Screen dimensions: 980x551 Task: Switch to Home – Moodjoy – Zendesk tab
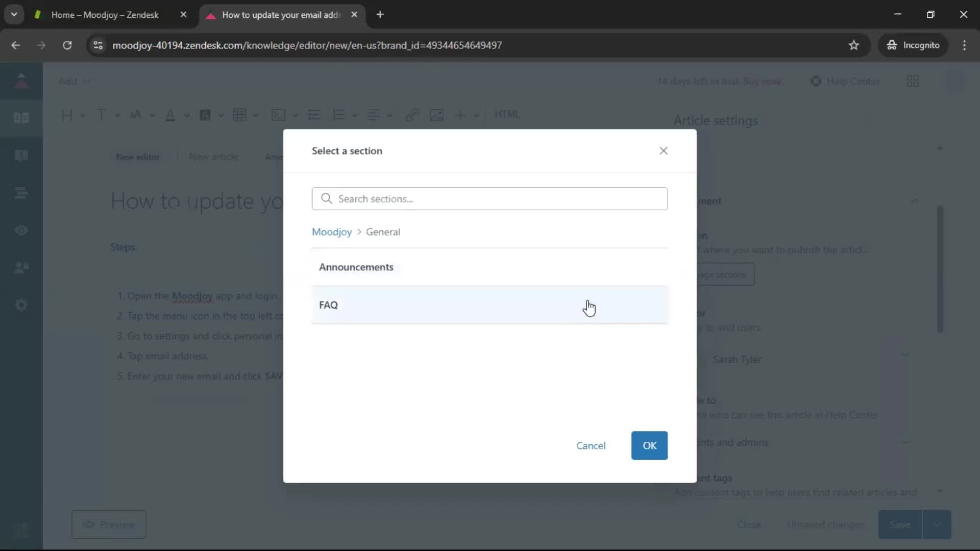tap(105, 15)
